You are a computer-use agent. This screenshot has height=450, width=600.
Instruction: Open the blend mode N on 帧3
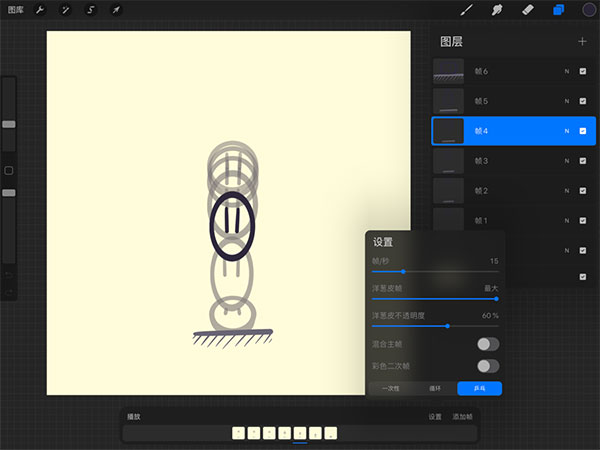tap(566, 161)
